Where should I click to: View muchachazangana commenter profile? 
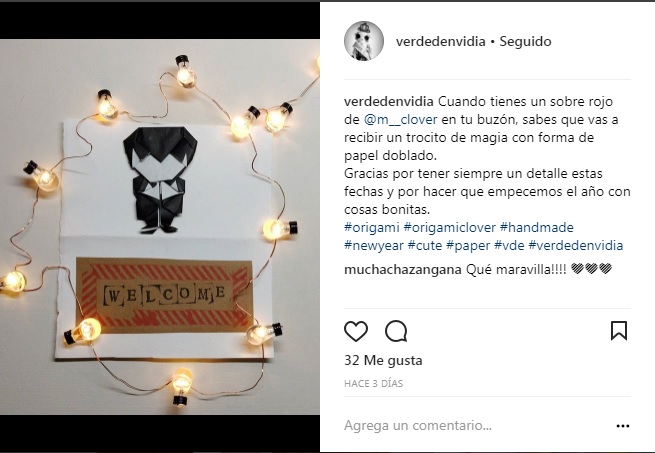pyautogui.click(x=403, y=270)
